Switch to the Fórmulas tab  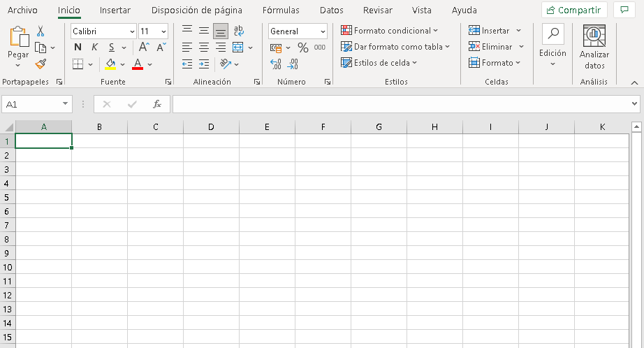[x=281, y=10]
